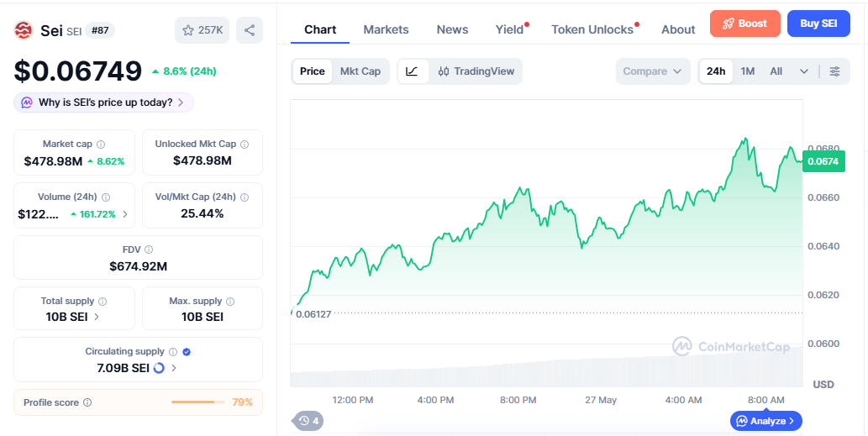Click the AI icon in price question pill

[x=27, y=103]
